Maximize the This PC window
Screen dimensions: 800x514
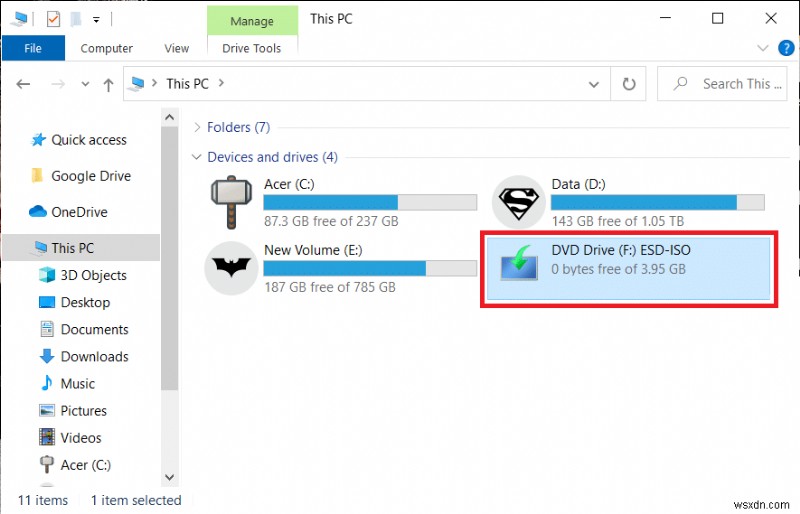pos(717,18)
